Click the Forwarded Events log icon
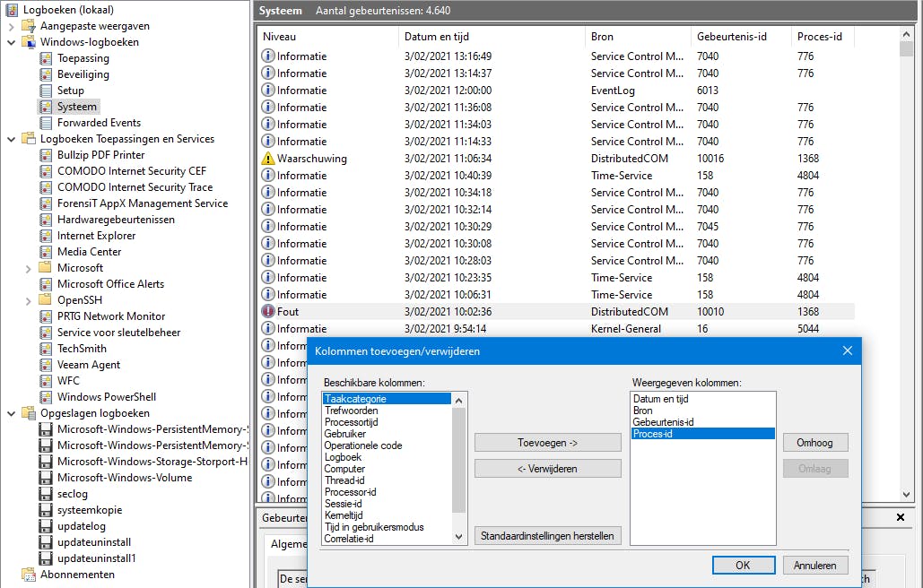 (46, 123)
